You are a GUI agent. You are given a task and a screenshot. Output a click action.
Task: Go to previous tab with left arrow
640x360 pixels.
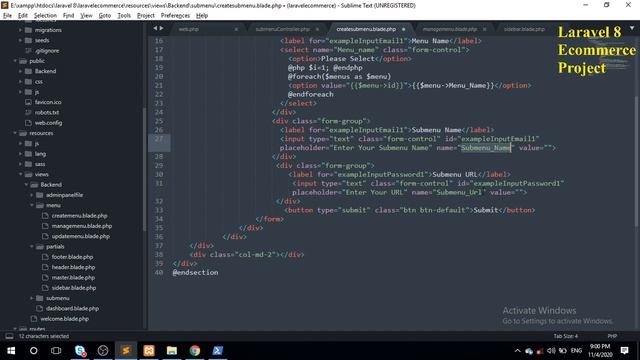155,28
